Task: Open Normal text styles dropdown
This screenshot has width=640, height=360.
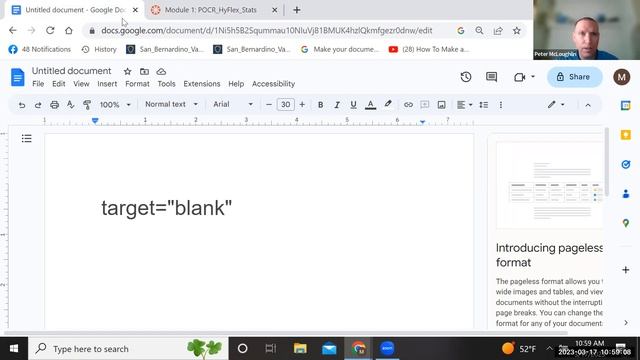Action: pos(171,104)
